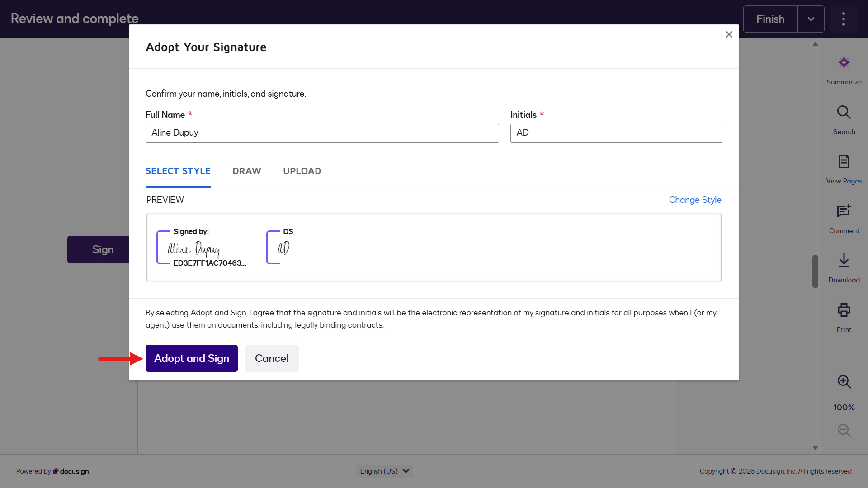Click the scrollbar down arrow
This screenshot has height=488, width=868.
point(815,448)
